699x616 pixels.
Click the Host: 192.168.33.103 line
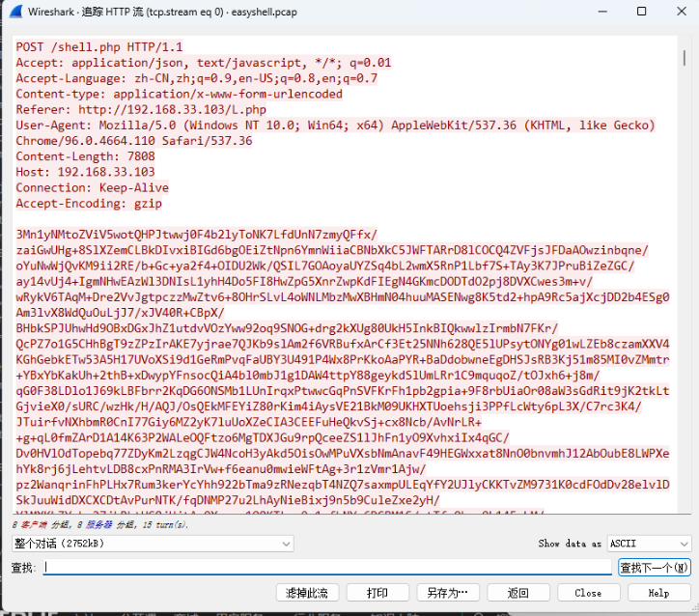[85, 172]
